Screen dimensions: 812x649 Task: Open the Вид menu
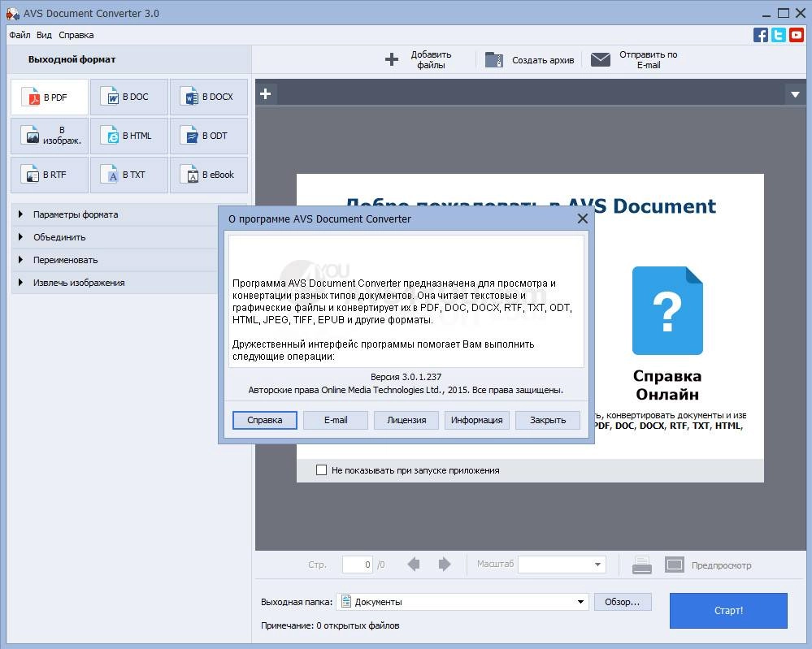pyautogui.click(x=44, y=35)
